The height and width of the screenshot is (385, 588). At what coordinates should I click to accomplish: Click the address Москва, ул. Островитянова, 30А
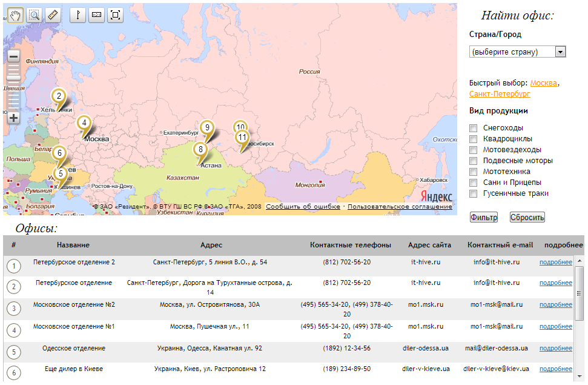[210, 304]
